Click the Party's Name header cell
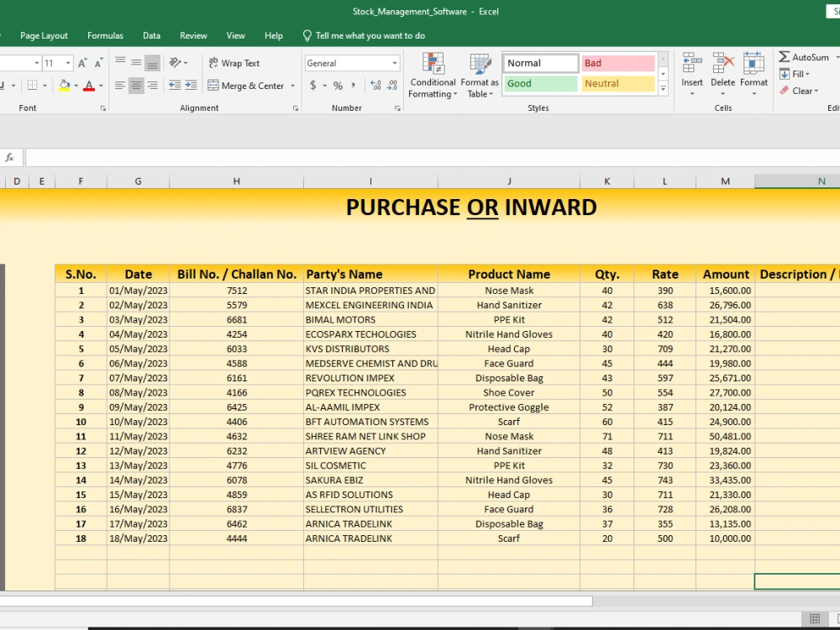This screenshot has height=630, width=840. pyautogui.click(x=370, y=275)
